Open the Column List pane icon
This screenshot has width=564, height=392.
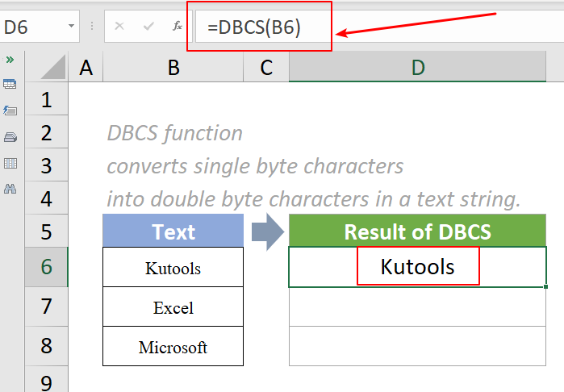(10, 163)
